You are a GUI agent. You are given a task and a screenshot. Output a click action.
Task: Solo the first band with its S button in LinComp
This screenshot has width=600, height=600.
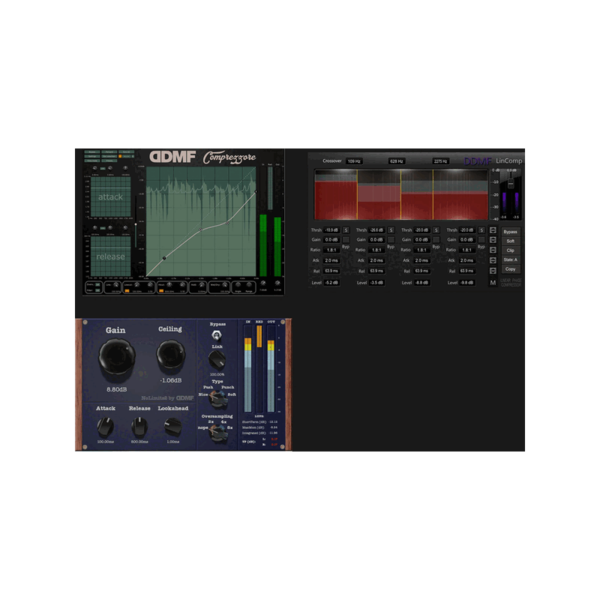(346, 230)
